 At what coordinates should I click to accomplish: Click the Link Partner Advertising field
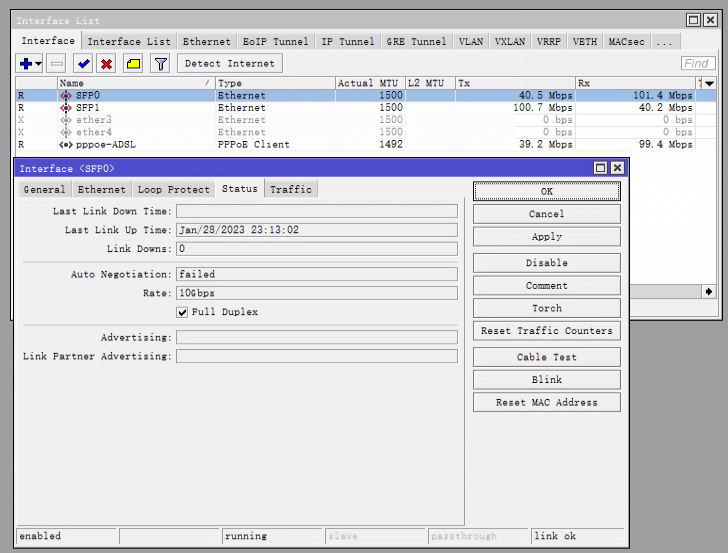pyautogui.click(x=317, y=356)
